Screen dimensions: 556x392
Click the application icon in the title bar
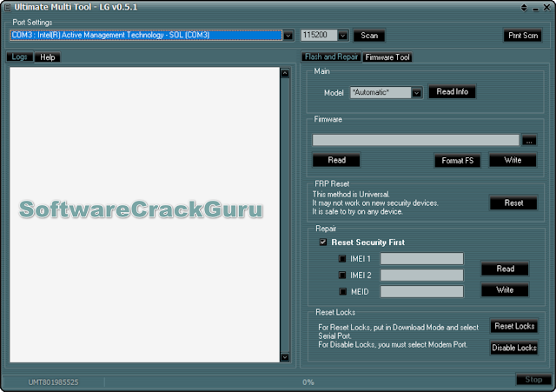[x=7, y=7]
